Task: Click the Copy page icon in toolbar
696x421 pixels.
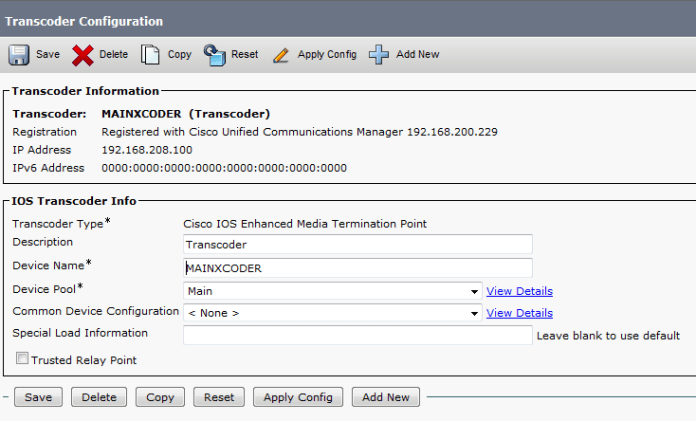Action: point(151,55)
